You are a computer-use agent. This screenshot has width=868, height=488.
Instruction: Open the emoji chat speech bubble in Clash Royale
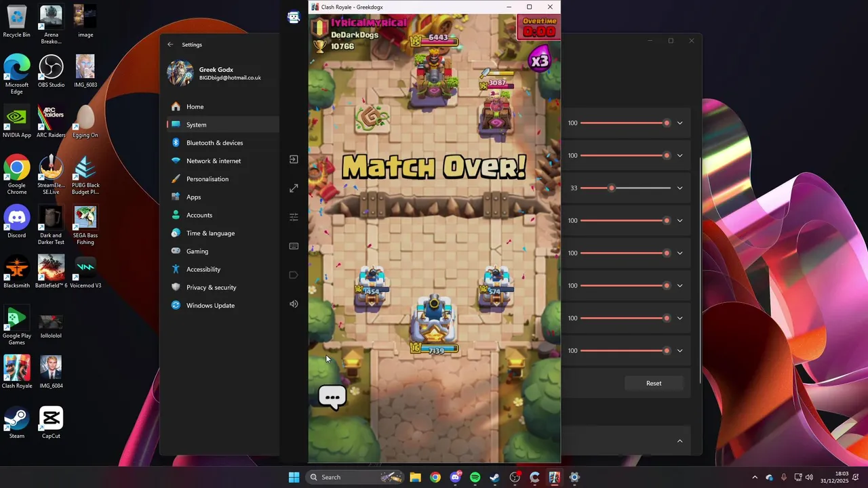(332, 397)
